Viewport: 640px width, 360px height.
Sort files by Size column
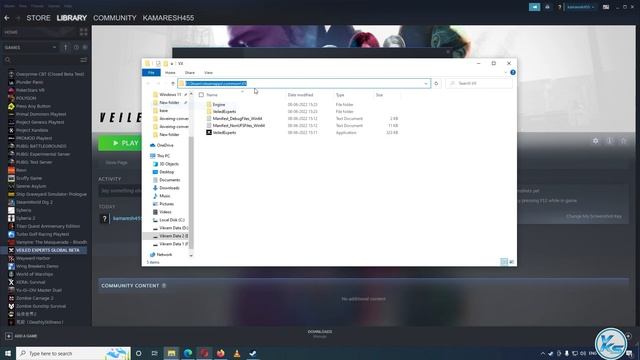pos(380,95)
